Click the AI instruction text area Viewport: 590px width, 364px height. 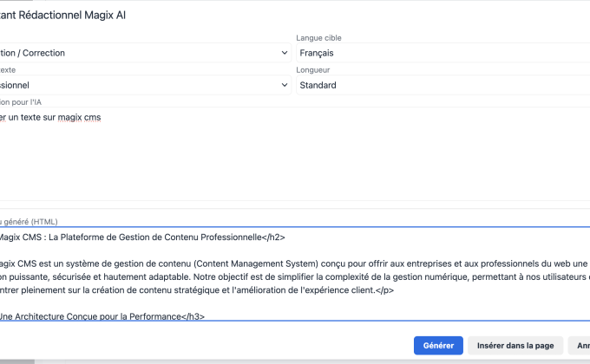pos(295,154)
